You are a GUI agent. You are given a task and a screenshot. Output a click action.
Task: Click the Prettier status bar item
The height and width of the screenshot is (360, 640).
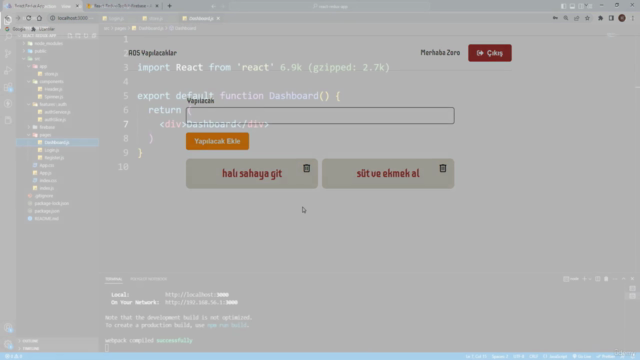click(x=605, y=356)
